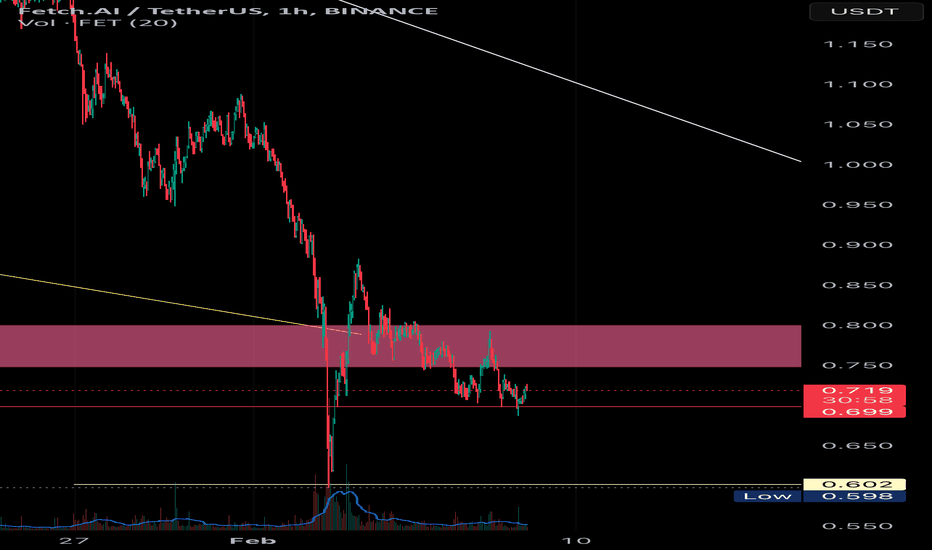
Task: Select the white descending trendline
Action: tap(571, 80)
